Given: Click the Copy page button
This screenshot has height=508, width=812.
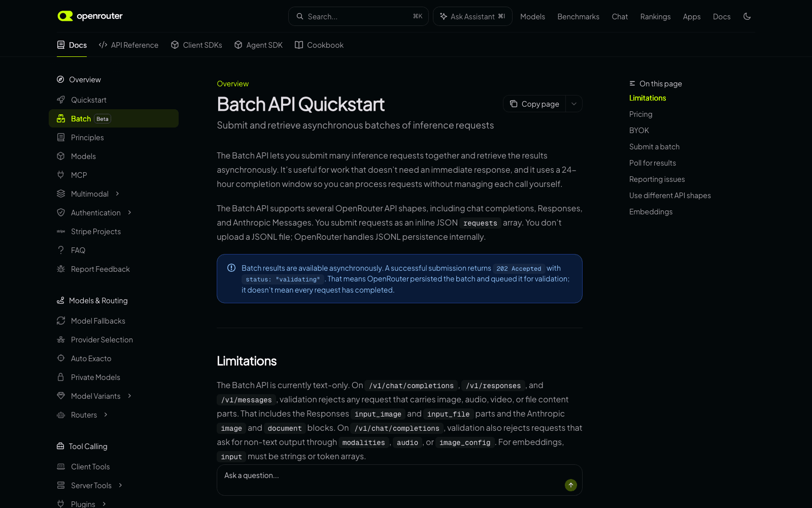Looking at the screenshot, I should pos(534,104).
